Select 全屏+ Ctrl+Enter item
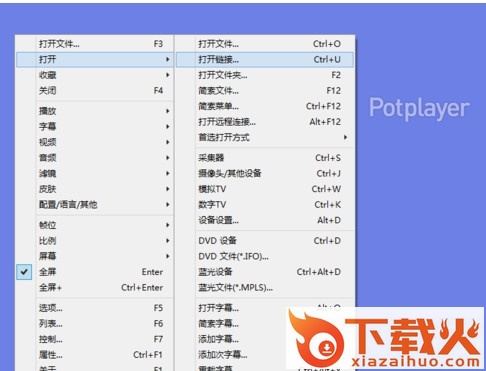This screenshot has width=486, height=371. coord(95,287)
